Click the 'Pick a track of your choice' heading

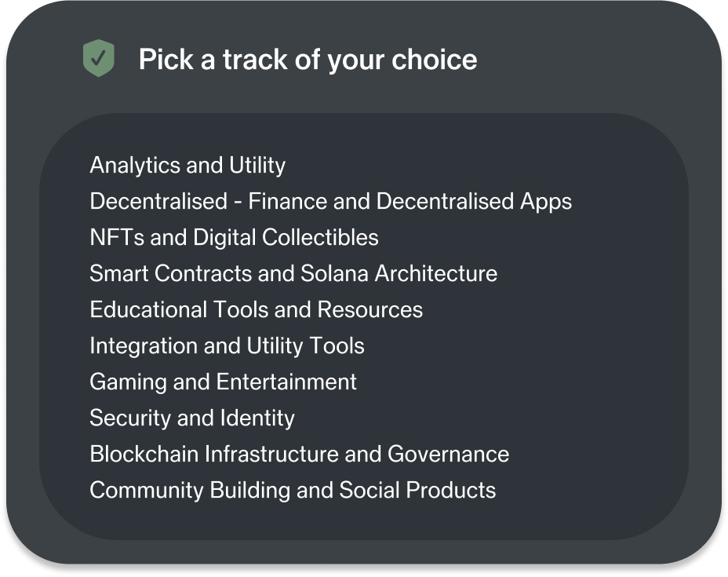(308, 60)
